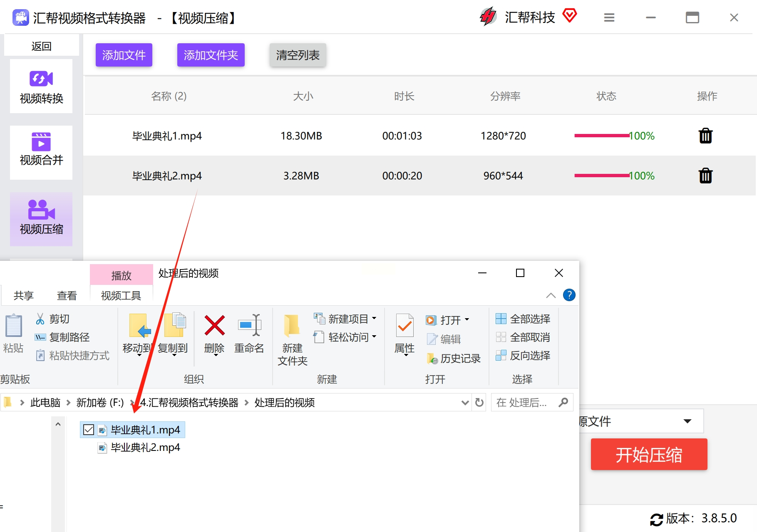
Task: Open the 视频合并 tool in sidebar
Action: pyautogui.click(x=41, y=153)
